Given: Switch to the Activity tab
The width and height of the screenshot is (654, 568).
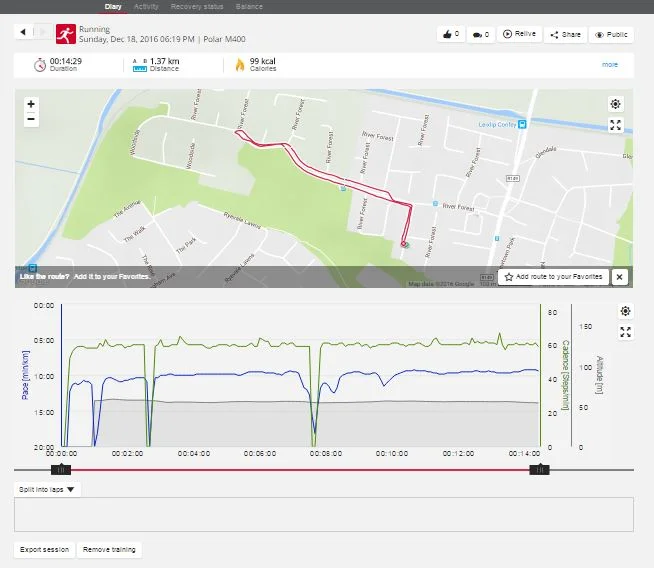Looking at the screenshot, I should (x=146, y=6).
